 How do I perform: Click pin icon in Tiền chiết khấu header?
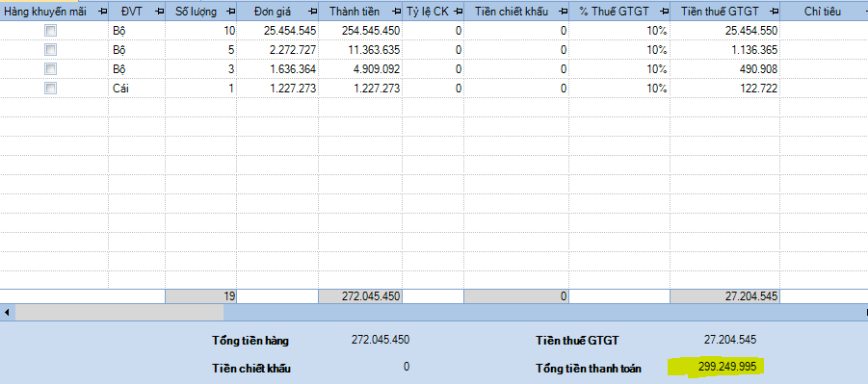[x=563, y=12]
